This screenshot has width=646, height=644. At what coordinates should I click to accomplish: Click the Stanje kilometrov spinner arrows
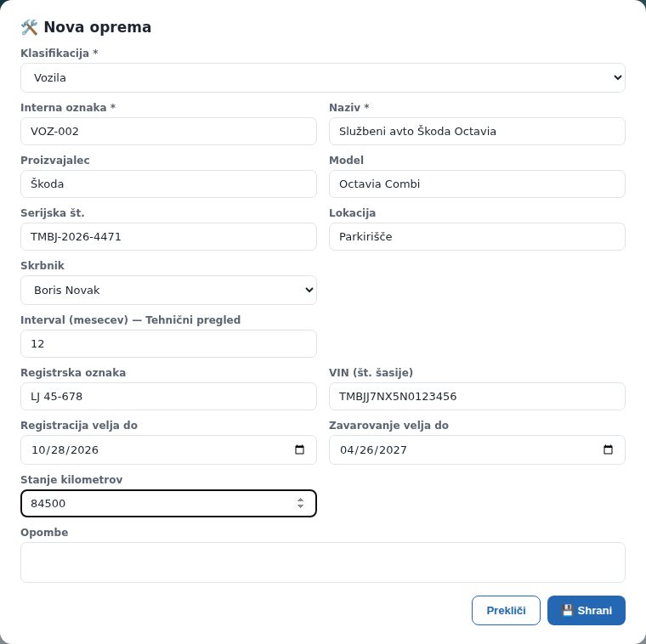[300, 503]
